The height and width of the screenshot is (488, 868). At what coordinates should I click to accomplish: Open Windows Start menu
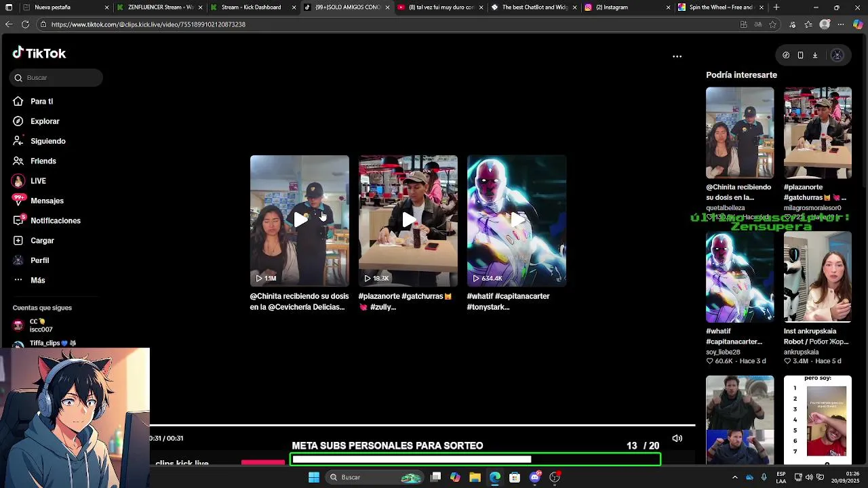314,477
